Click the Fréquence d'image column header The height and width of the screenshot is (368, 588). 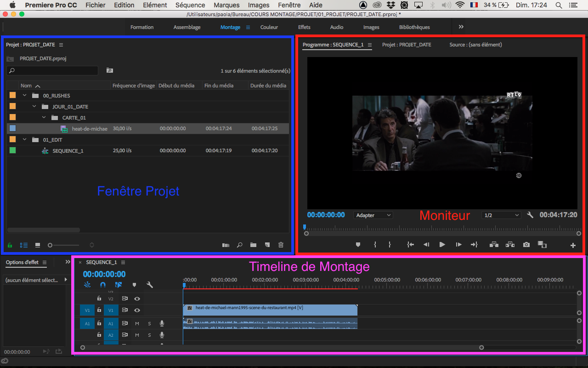[134, 86]
